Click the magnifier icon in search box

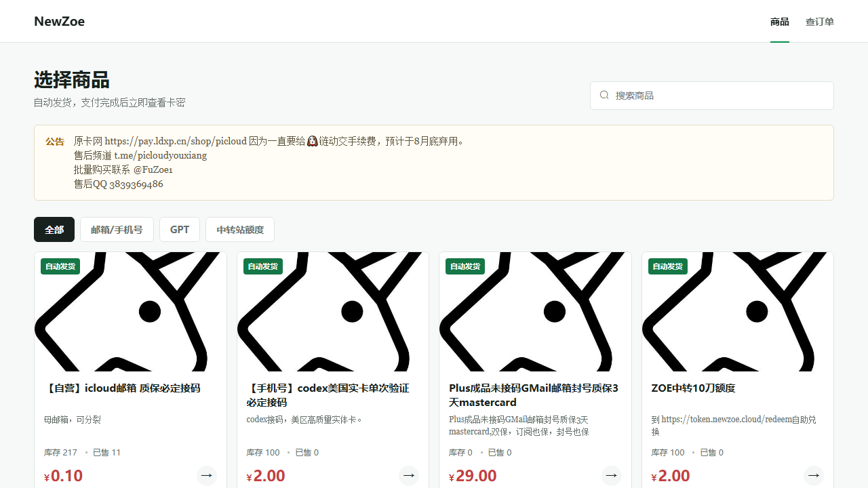pyautogui.click(x=604, y=96)
